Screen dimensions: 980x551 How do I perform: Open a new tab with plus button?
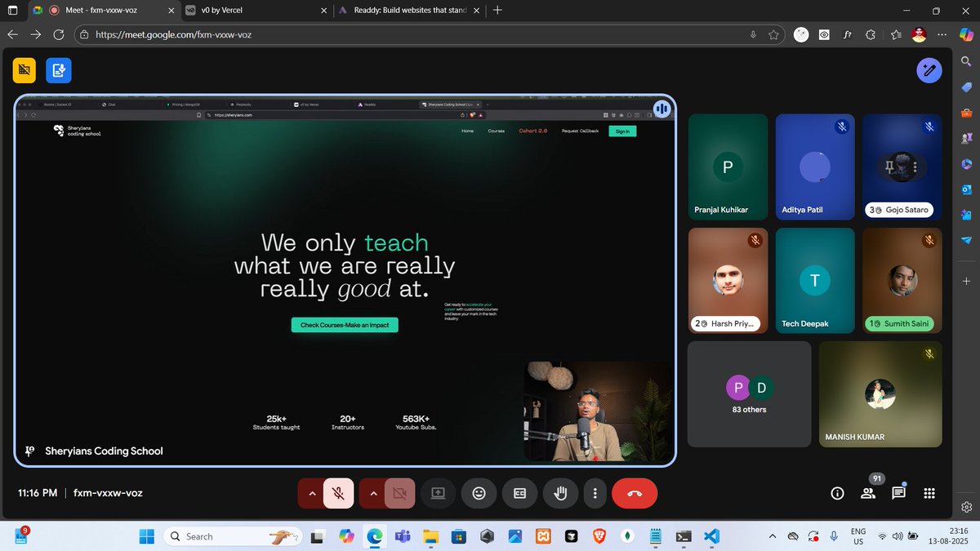tap(497, 11)
